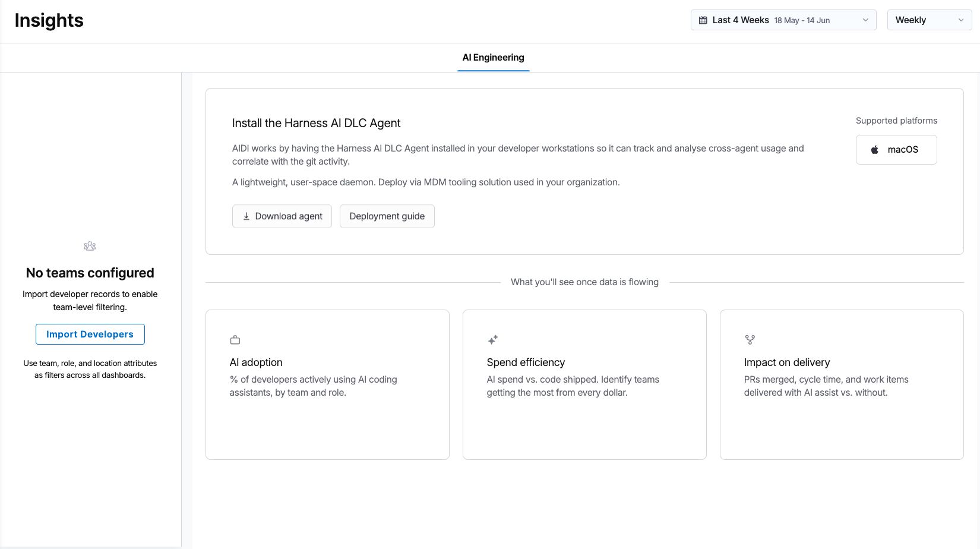980x549 pixels.
Task: Click the Impact on delivery card title
Action: (x=787, y=362)
